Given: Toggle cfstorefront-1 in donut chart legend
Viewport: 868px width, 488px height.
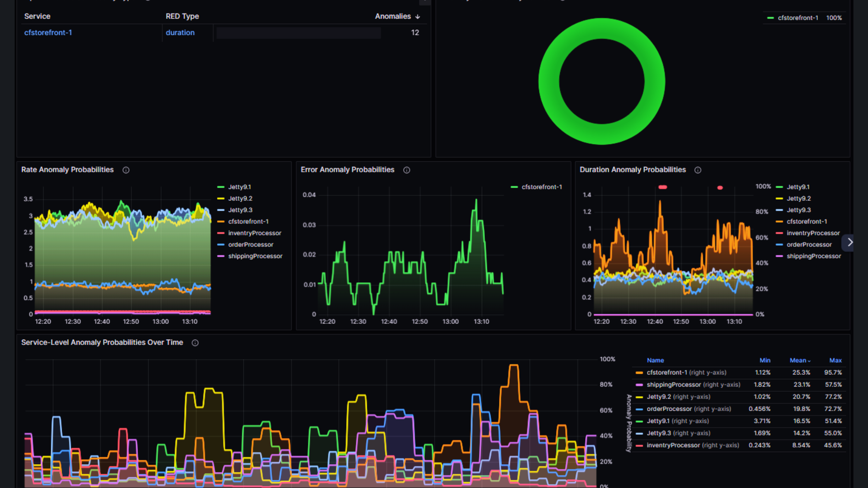Looking at the screenshot, I should tap(798, 18).
